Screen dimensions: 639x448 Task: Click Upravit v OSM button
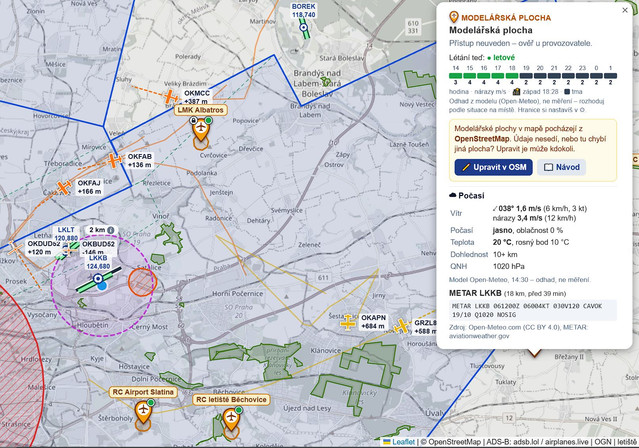pyautogui.click(x=494, y=167)
